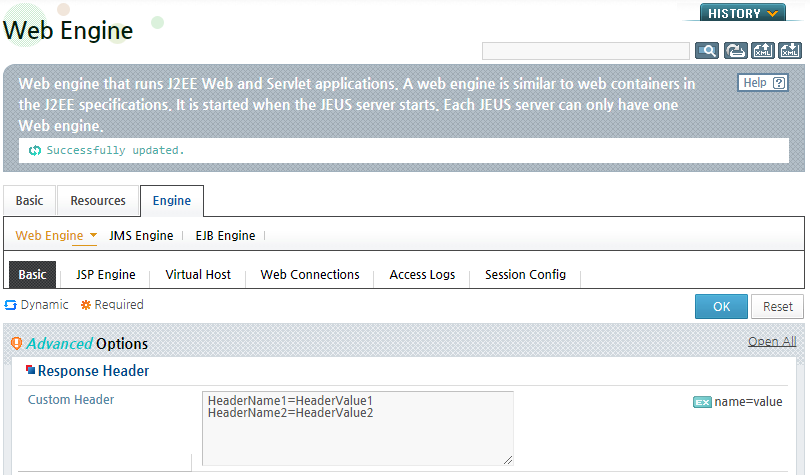Click the Reset button
Viewport: 812px width, 475px height.
(778, 307)
